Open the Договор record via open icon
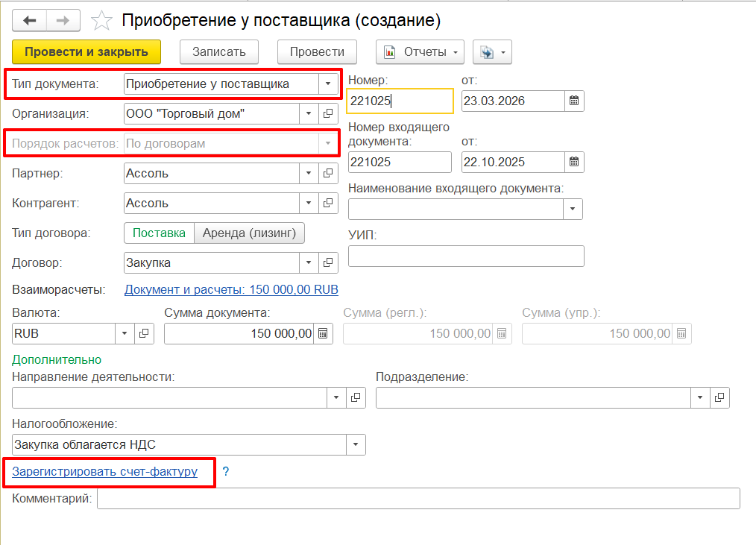This screenshot has width=756, height=545. (x=329, y=262)
